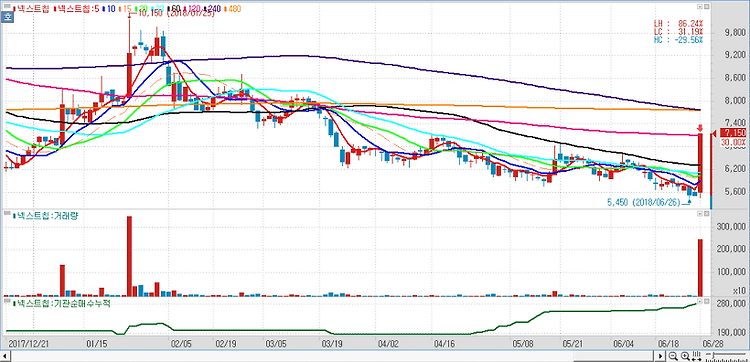The width and height of the screenshot is (750, 362).
Task: Open the volume panel dropdown button
Action: point(699,213)
